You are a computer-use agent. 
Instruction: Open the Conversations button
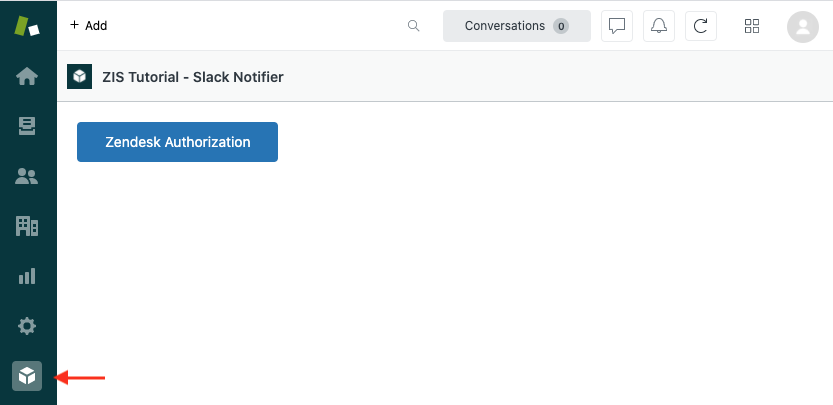tap(517, 26)
